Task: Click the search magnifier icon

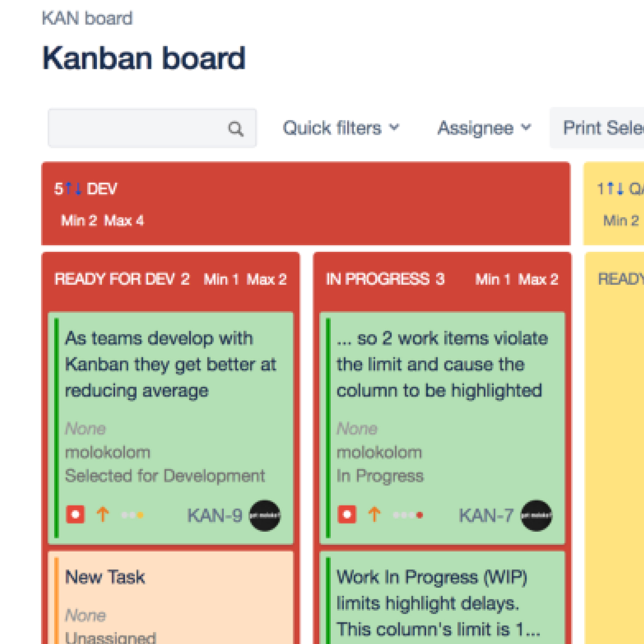Action: (x=236, y=129)
